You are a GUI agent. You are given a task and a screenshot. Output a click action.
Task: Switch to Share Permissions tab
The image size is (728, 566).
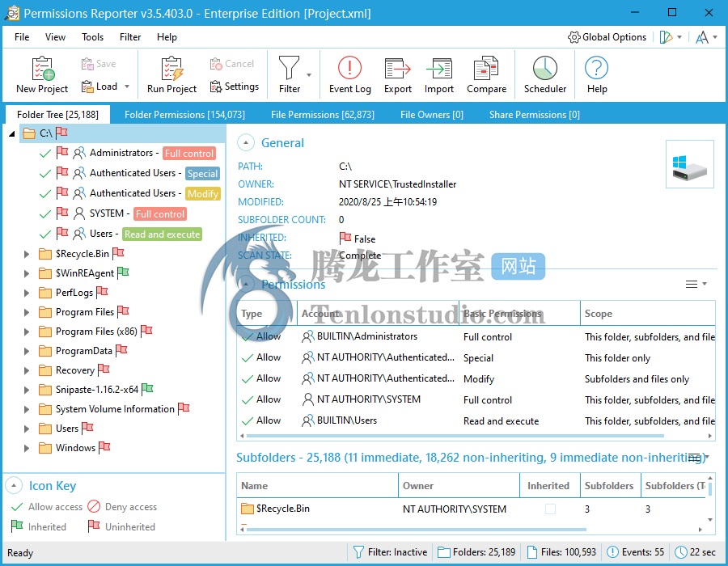coord(535,115)
